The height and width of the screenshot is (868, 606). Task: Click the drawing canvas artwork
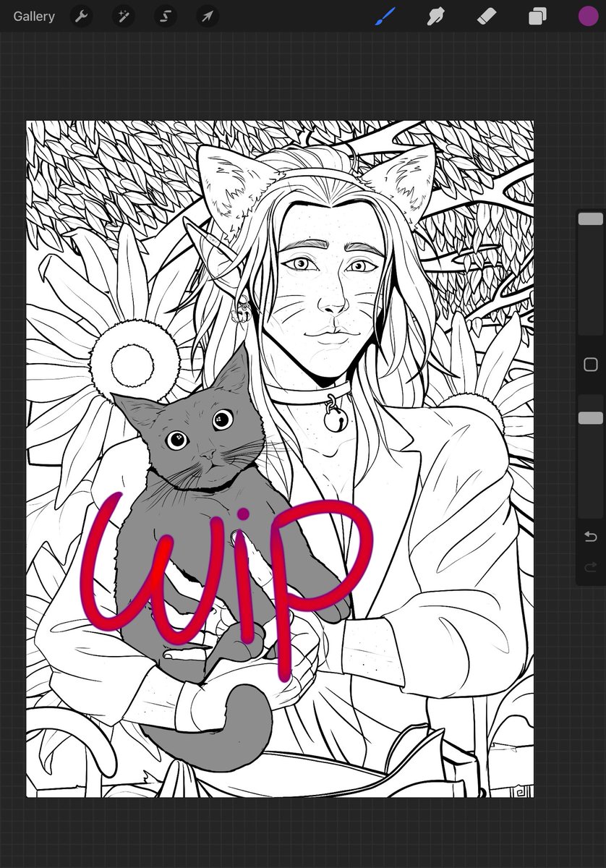click(280, 459)
